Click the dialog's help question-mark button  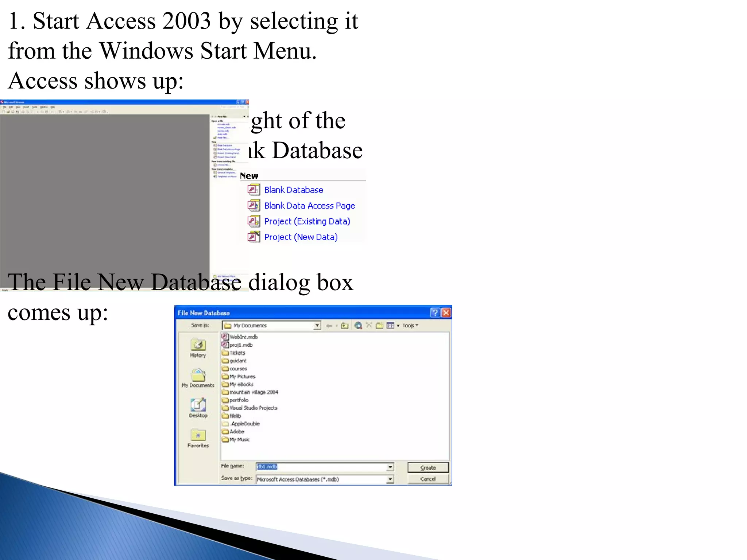tap(435, 313)
